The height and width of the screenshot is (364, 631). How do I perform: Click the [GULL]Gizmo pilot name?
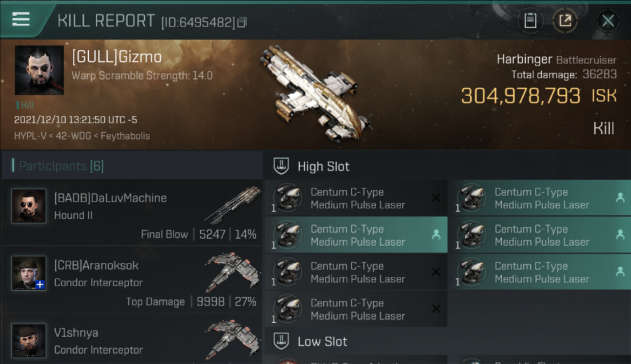click(x=116, y=57)
